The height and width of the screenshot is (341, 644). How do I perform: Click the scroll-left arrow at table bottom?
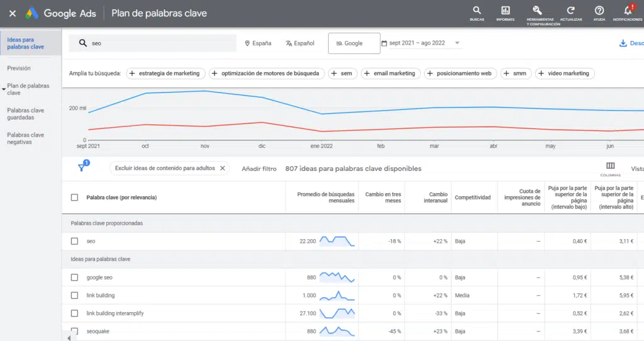coord(69,338)
